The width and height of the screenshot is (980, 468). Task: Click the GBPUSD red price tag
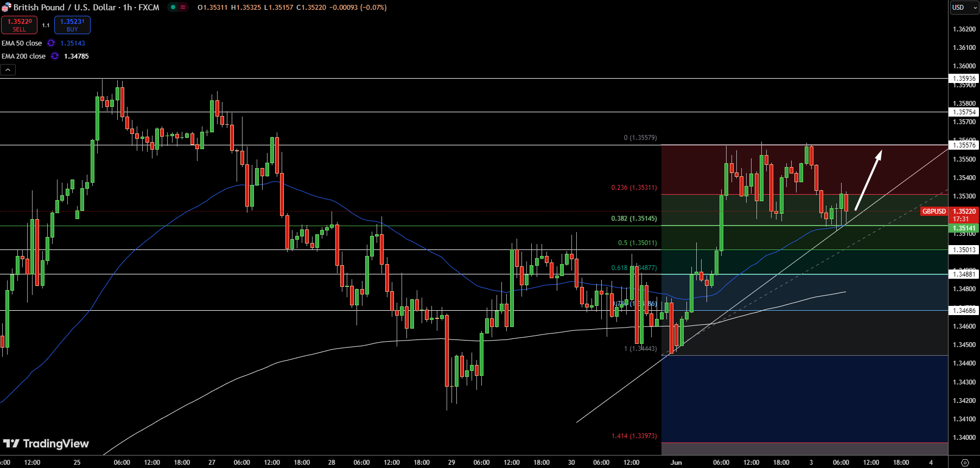pos(934,211)
